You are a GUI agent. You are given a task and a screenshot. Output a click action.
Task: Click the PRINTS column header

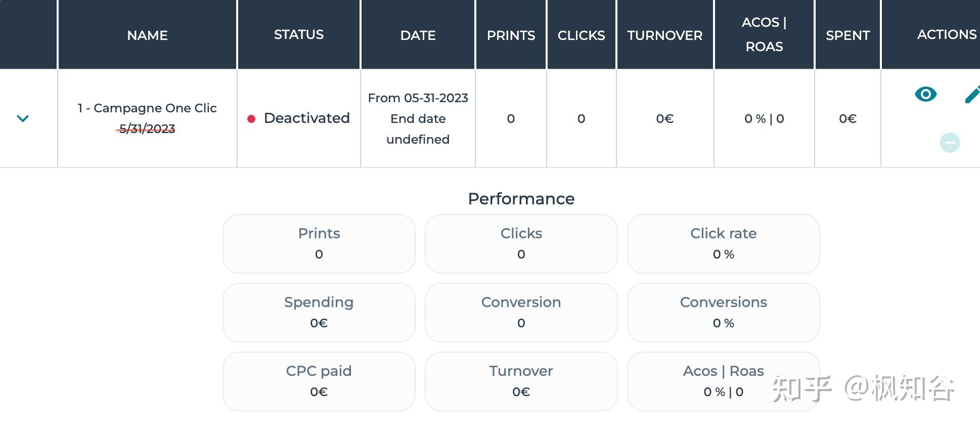pyautogui.click(x=511, y=35)
